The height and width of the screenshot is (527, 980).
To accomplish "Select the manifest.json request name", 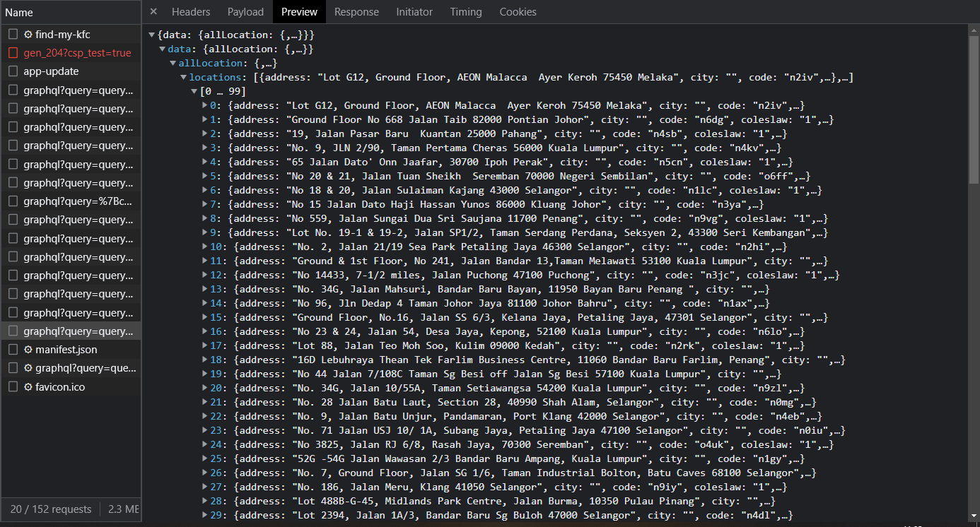I will tap(66, 349).
